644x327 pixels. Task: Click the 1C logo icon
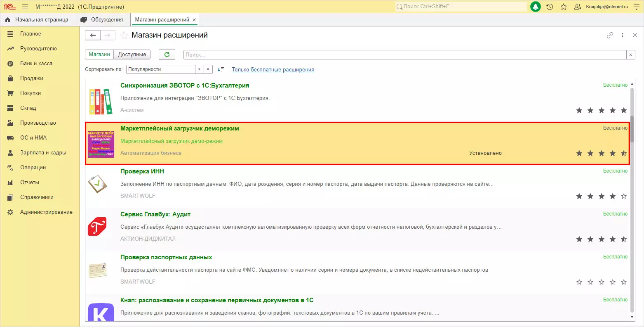point(9,7)
